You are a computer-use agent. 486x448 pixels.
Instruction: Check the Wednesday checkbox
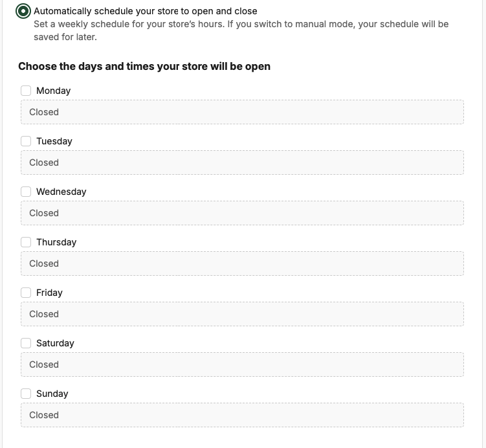26,192
